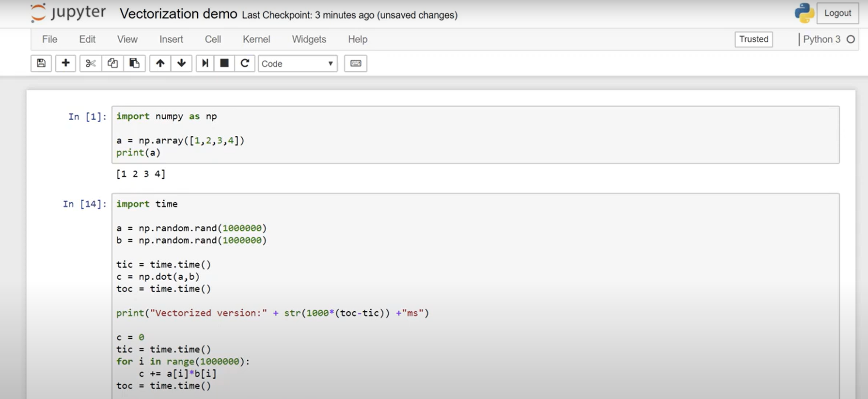This screenshot has height=399, width=868.
Task: Click the line 'a = np.random.rand(1000000)'
Action: [x=191, y=228]
